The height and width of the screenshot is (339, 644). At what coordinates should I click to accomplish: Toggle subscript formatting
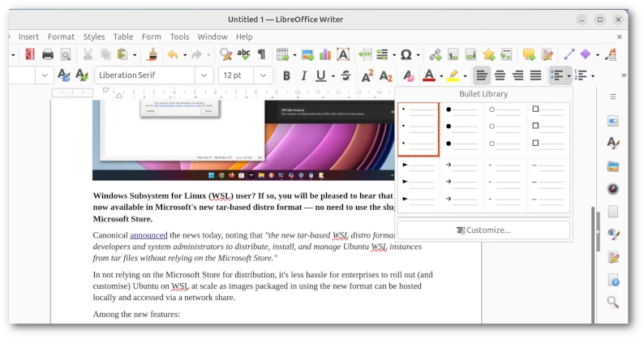tap(385, 76)
